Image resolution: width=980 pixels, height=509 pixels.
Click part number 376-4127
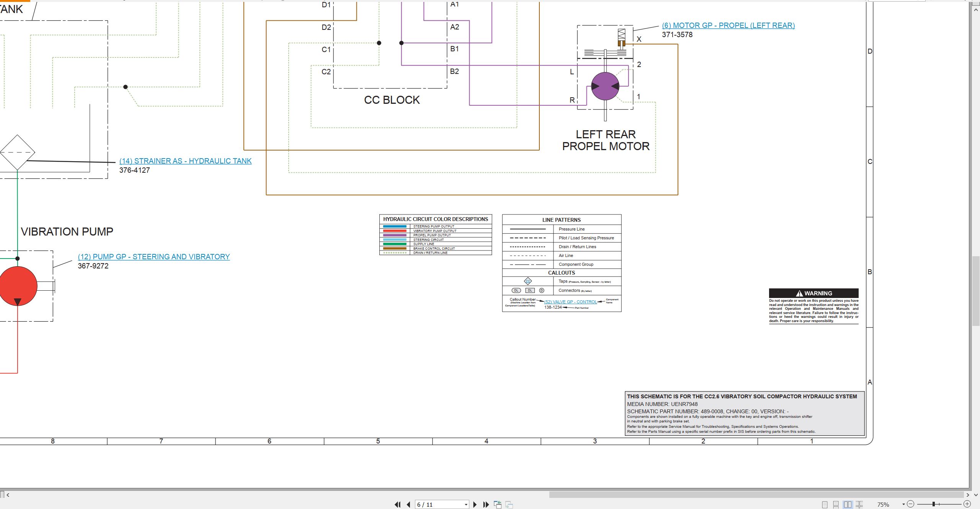tap(134, 170)
